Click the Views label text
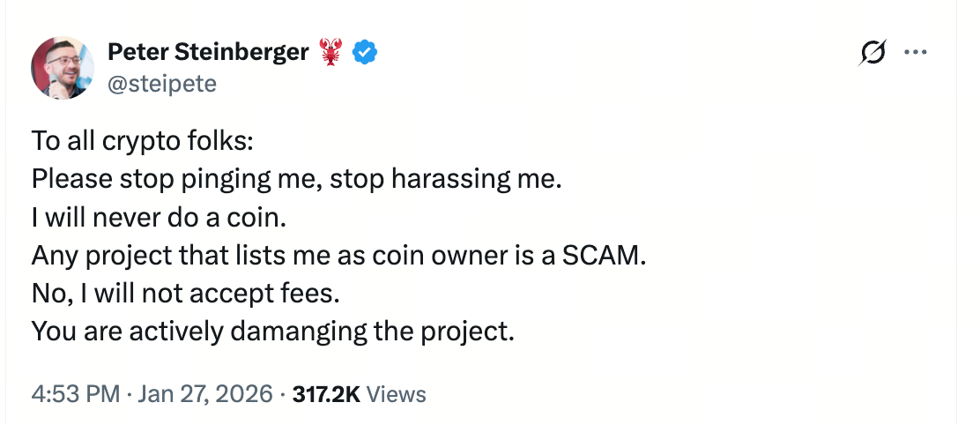 [396, 394]
